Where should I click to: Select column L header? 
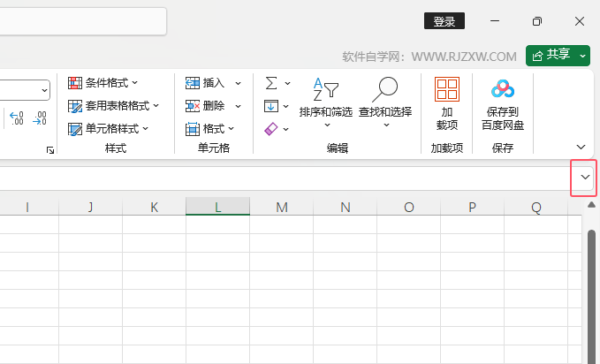217,207
